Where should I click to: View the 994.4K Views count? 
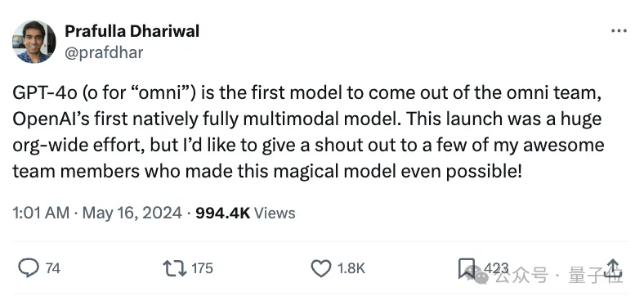245,213
